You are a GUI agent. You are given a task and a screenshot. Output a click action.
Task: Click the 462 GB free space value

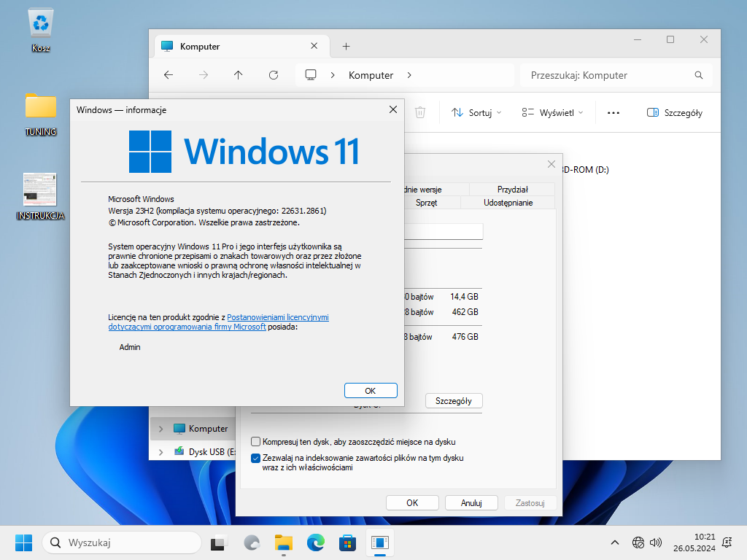pos(465,312)
